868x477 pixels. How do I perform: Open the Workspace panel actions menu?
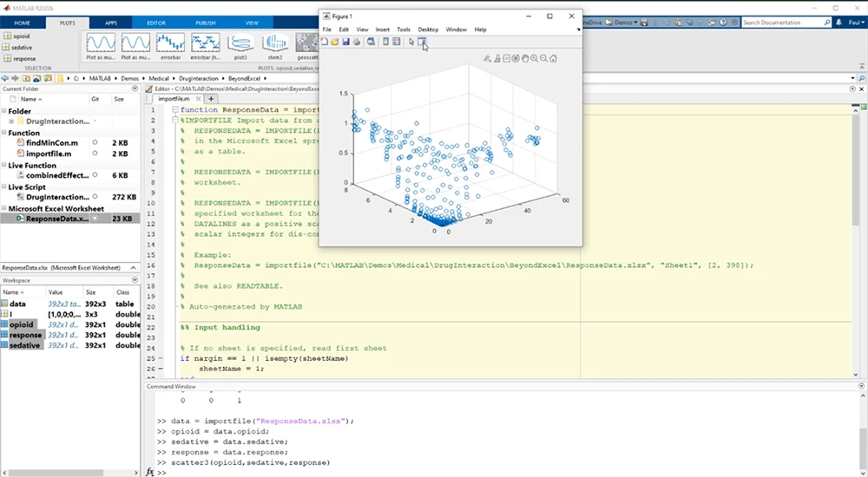click(x=135, y=280)
